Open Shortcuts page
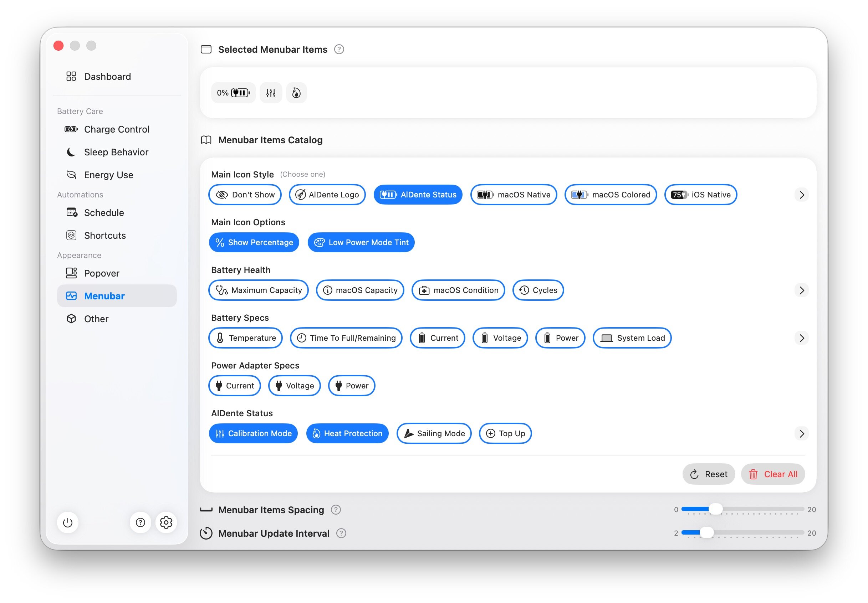This screenshot has height=603, width=868. (x=117, y=235)
